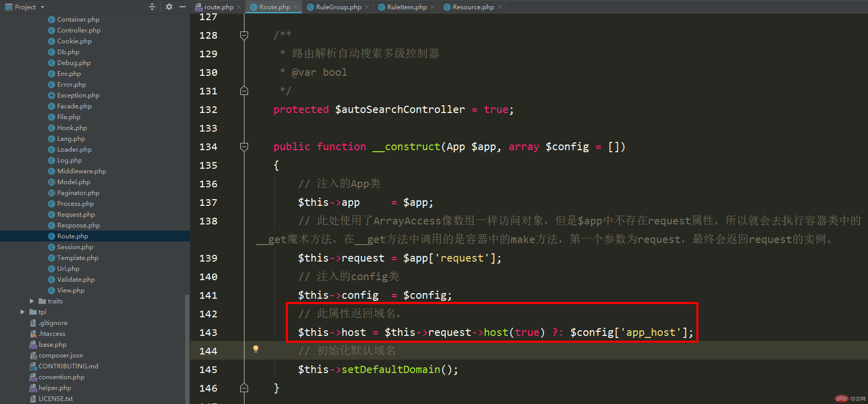The height and width of the screenshot is (404, 868).
Task: Select File.php in the tree
Action: (69, 117)
